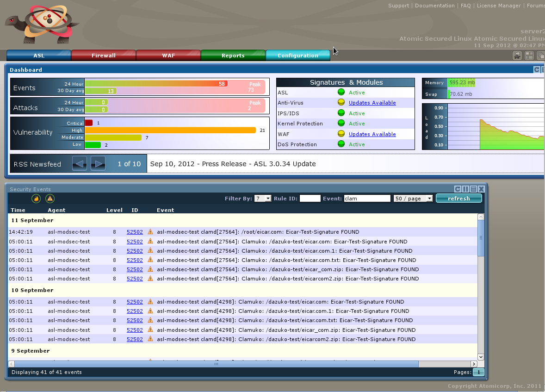This screenshot has height=392, width=545.
Task: Click the Time column header
Action: click(x=18, y=210)
